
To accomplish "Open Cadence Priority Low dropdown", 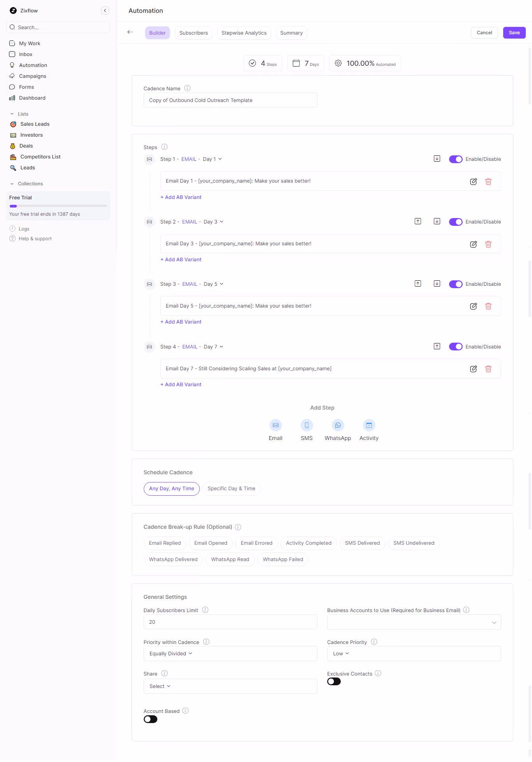I will click(414, 654).
